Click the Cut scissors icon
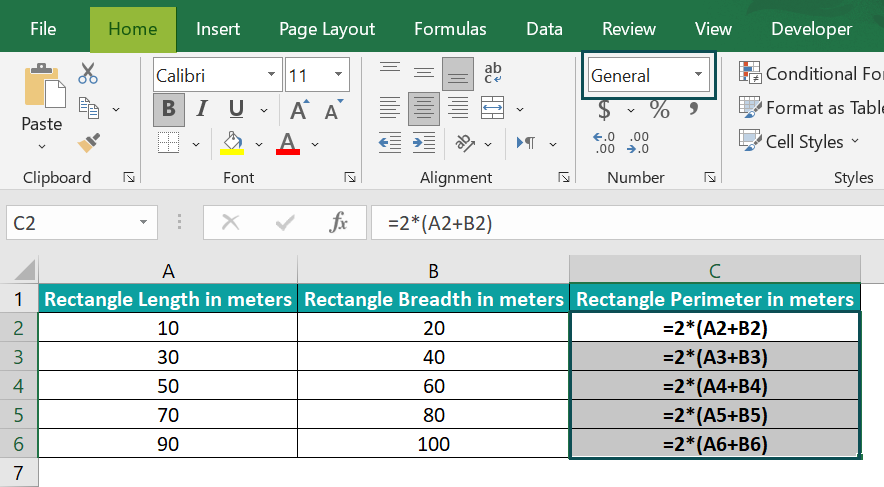The image size is (884, 487). click(x=88, y=73)
